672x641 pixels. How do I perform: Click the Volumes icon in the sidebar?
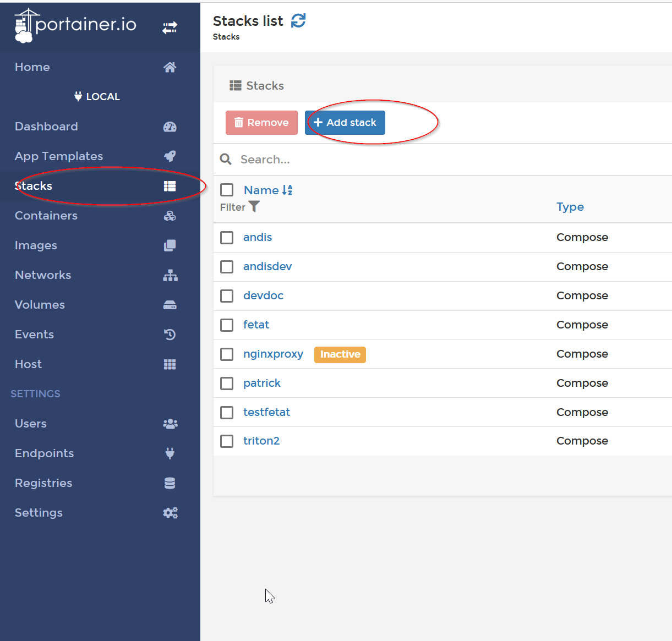[170, 305]
